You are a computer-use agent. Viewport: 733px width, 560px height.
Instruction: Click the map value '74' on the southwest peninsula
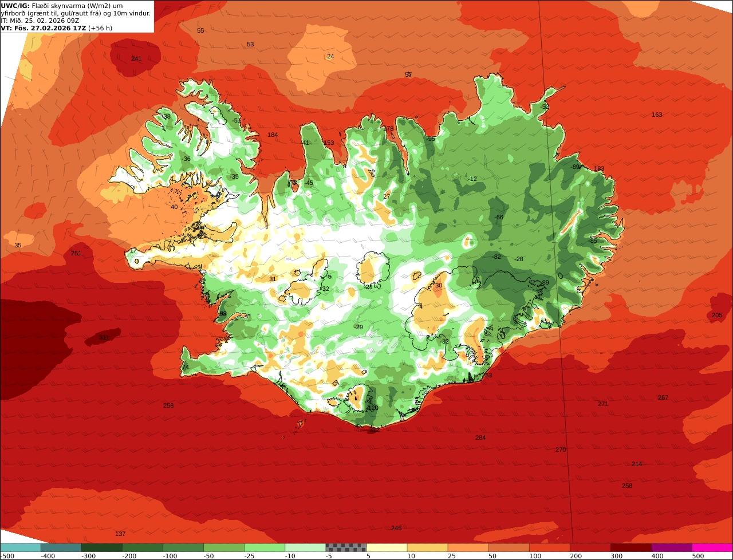185,367
